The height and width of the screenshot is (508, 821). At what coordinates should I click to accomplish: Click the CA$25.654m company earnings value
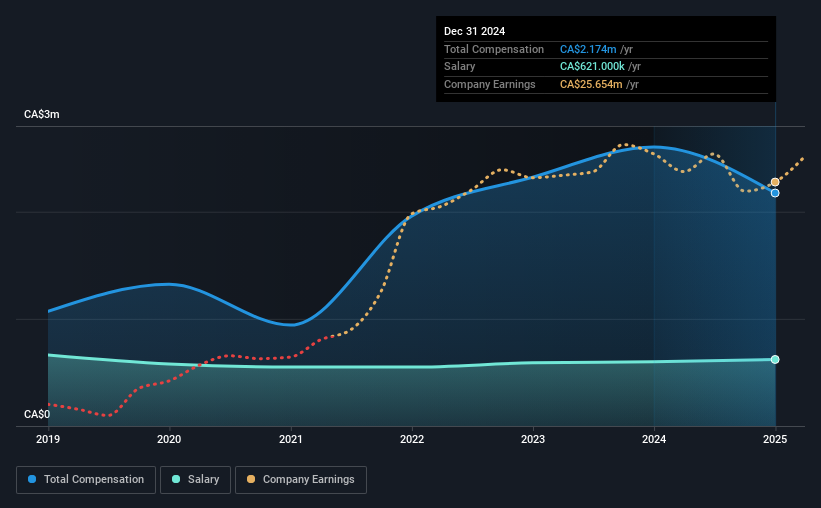pyautogui.click(x=591, y=84)
